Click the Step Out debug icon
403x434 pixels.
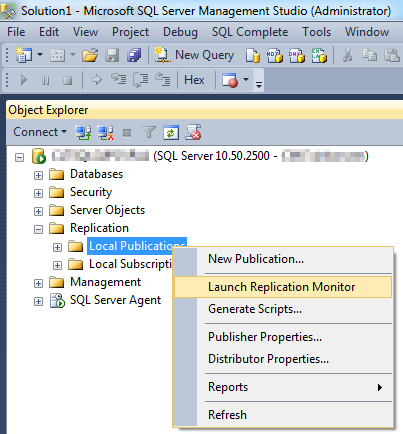[163, 80]
